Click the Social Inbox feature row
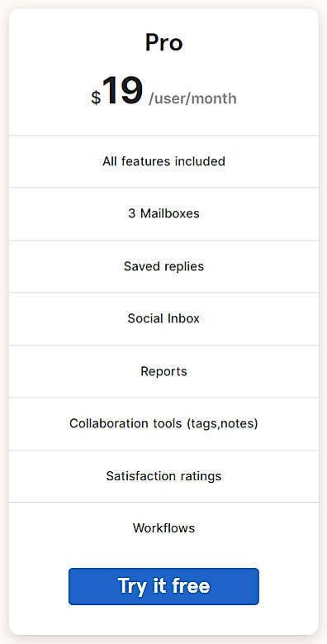The width and height of the screenshot is (327, 644). [163, 319]
